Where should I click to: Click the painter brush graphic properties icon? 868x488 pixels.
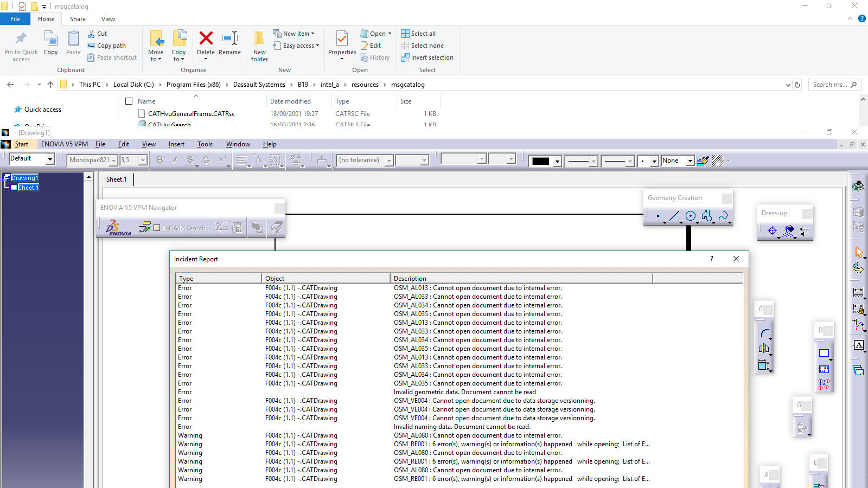[703, 160]
